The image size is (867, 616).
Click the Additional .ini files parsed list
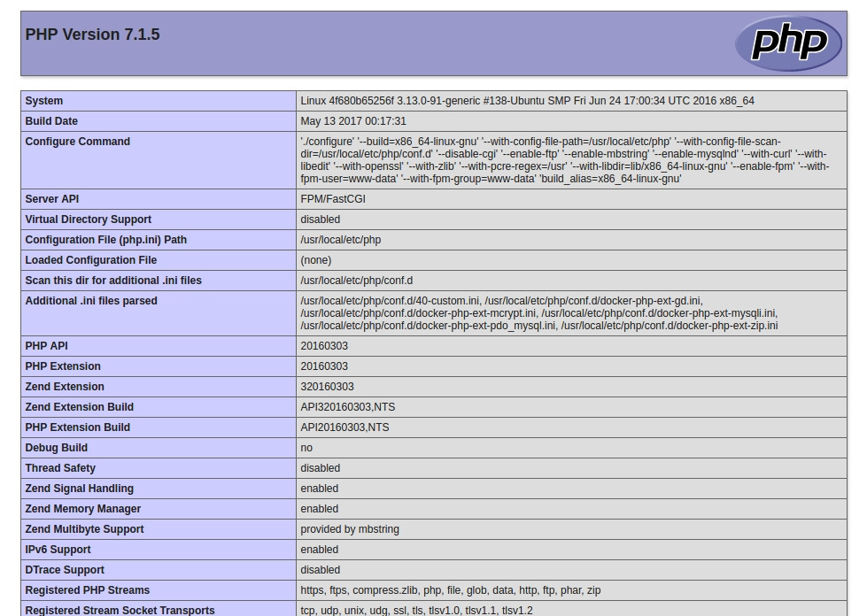(539, 313)
